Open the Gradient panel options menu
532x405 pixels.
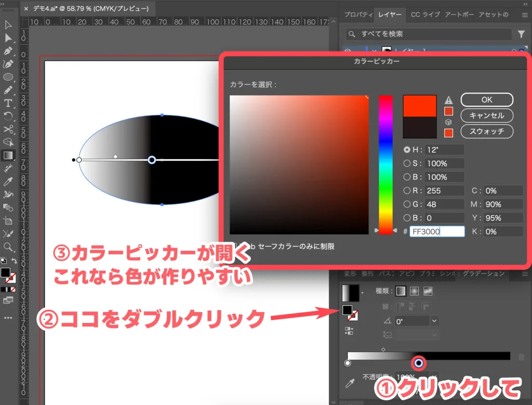tap(524, 273)
